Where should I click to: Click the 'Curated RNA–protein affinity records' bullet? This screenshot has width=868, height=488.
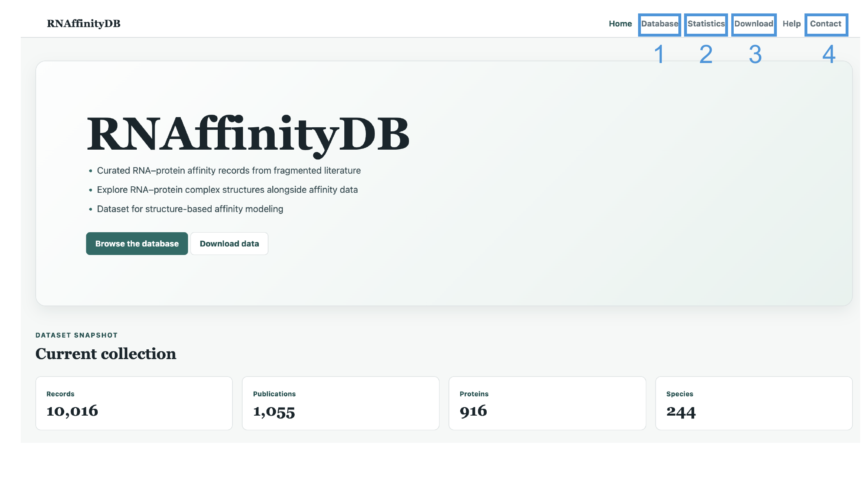229,170
